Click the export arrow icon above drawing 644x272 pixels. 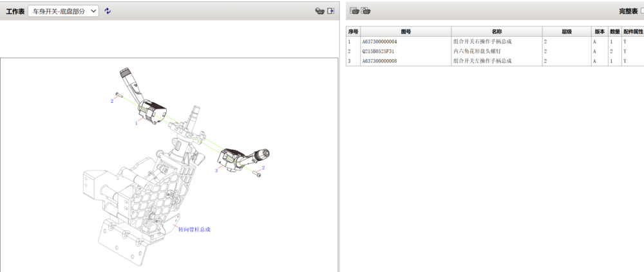[x=330, y=11]
